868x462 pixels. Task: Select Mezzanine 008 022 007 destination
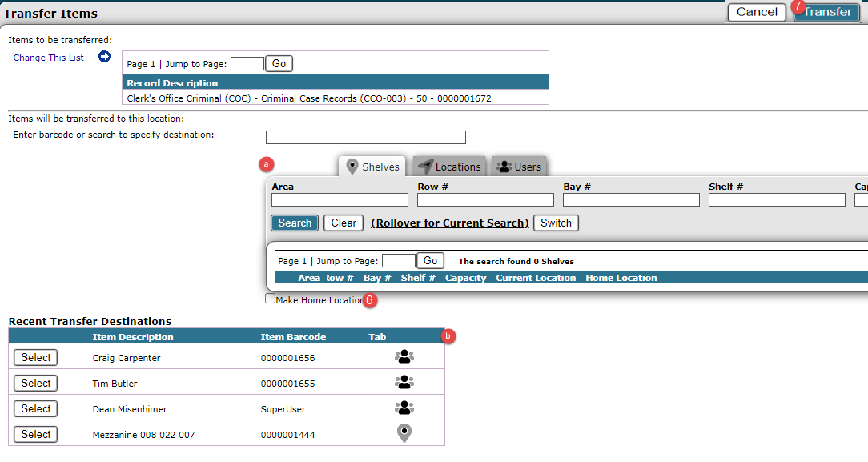(36, 434)
